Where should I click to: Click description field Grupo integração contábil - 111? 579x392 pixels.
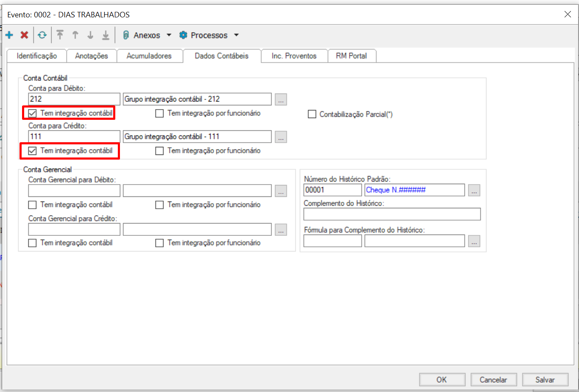point(197,137)
